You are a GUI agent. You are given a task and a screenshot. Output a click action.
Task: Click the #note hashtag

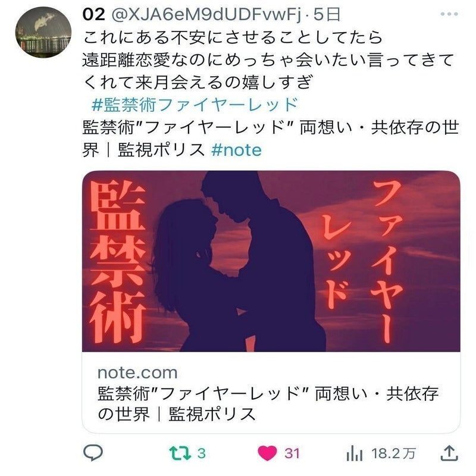click(x=236, y=150)
